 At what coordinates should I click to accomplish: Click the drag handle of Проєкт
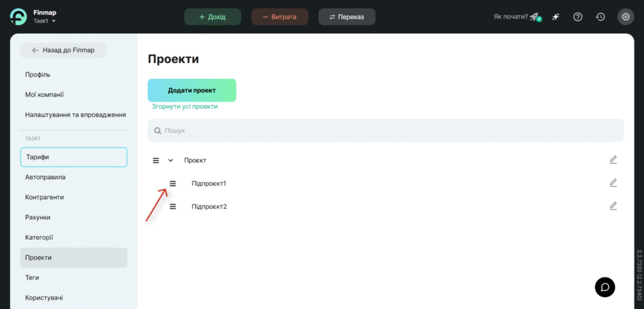(x=156, y=160)
